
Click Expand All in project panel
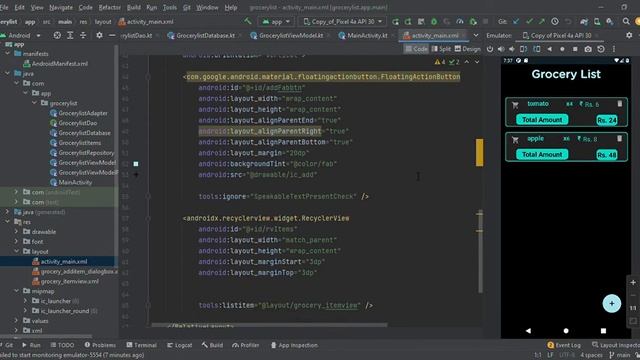70,36
